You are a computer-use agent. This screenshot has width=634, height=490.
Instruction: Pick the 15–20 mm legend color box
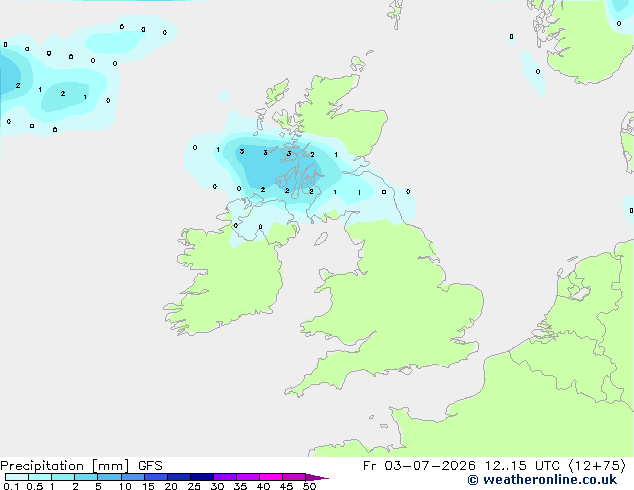click(156, 477)
